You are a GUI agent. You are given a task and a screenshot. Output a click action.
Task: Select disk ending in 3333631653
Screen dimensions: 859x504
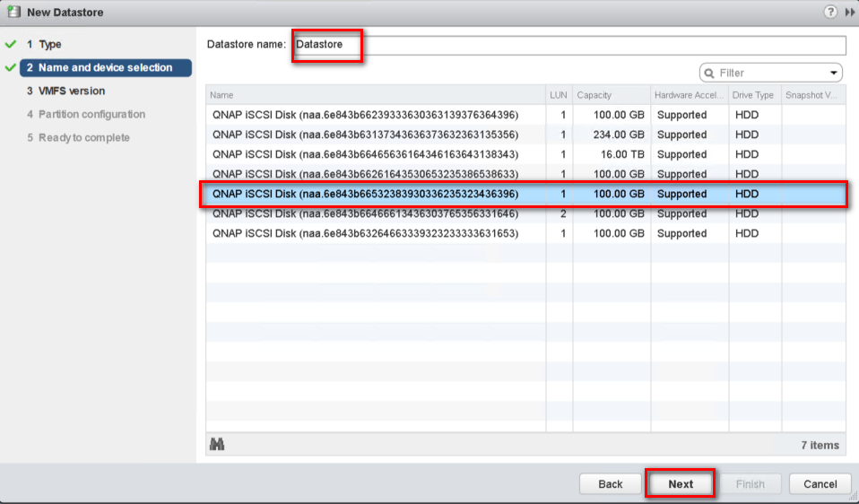click(525, 233)
